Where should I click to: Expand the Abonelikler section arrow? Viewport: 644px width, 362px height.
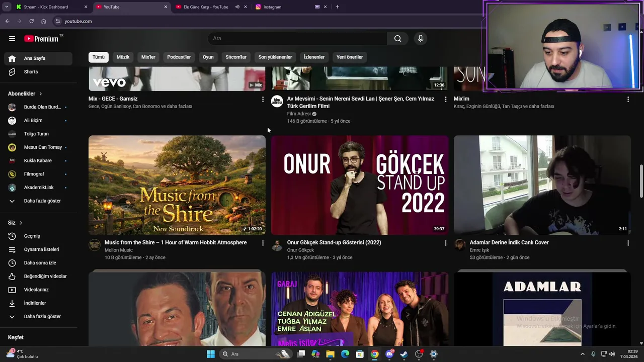tap(41, 94)
